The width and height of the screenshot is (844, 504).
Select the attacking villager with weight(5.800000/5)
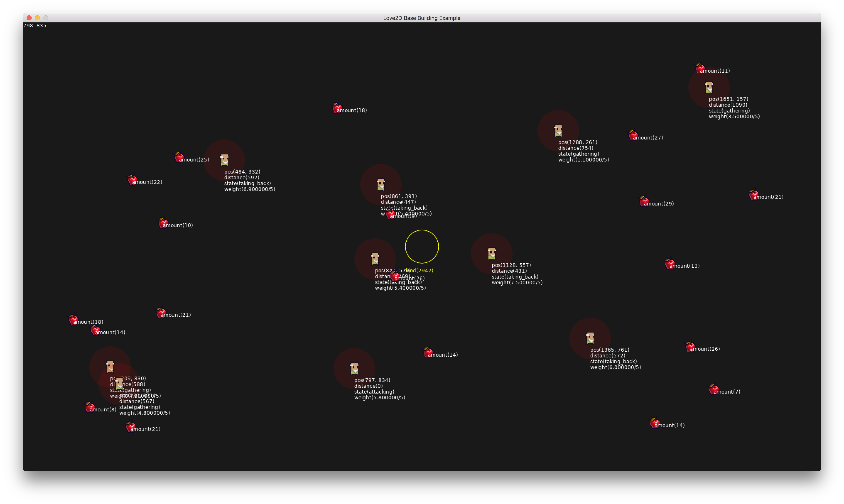(x=354, y=368)
